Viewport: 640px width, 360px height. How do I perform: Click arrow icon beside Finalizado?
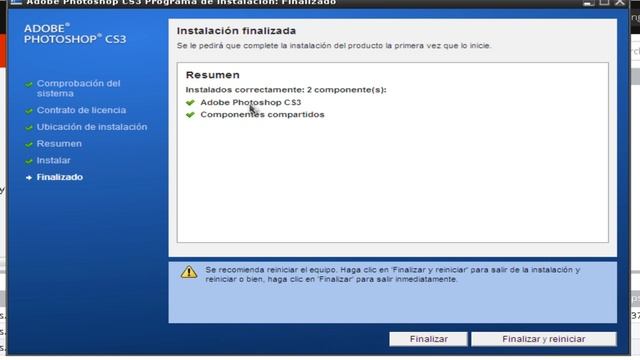[x=29, y=178]
